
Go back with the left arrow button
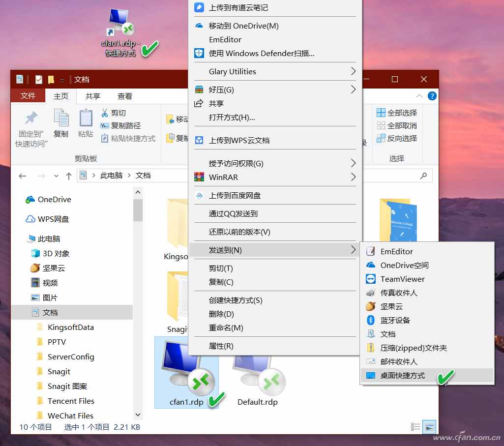click(23, 176)
